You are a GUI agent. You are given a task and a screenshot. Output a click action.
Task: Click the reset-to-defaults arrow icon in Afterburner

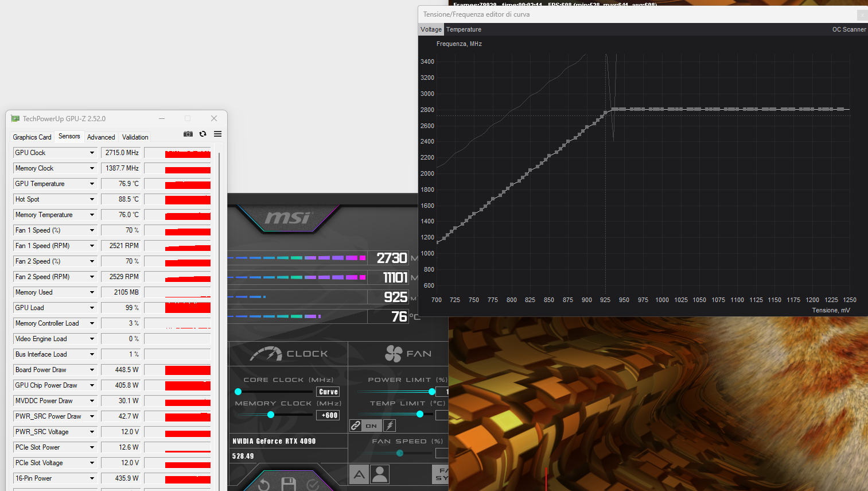[x=263, y=485]
